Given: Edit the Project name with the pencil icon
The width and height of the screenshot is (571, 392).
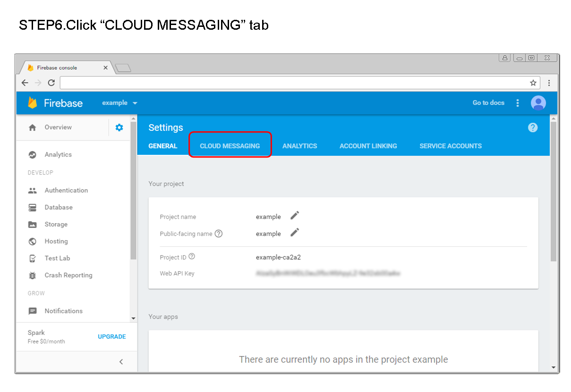Looking at the screenshot, I should (294, 216).
